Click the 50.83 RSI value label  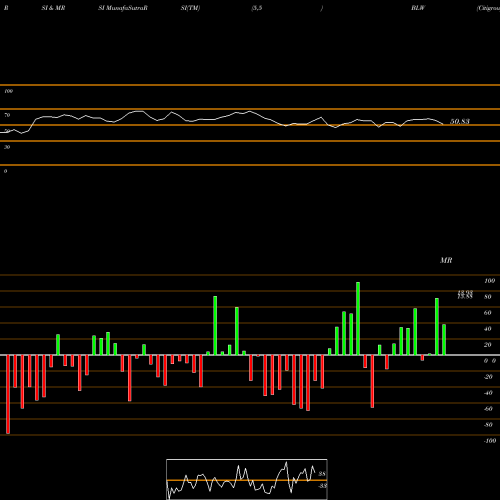click(460, 122)
